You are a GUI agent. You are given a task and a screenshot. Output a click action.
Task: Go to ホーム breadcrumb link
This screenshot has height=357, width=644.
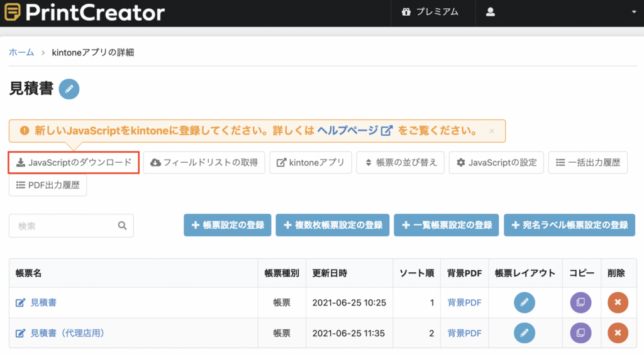[x=21, y=53]
